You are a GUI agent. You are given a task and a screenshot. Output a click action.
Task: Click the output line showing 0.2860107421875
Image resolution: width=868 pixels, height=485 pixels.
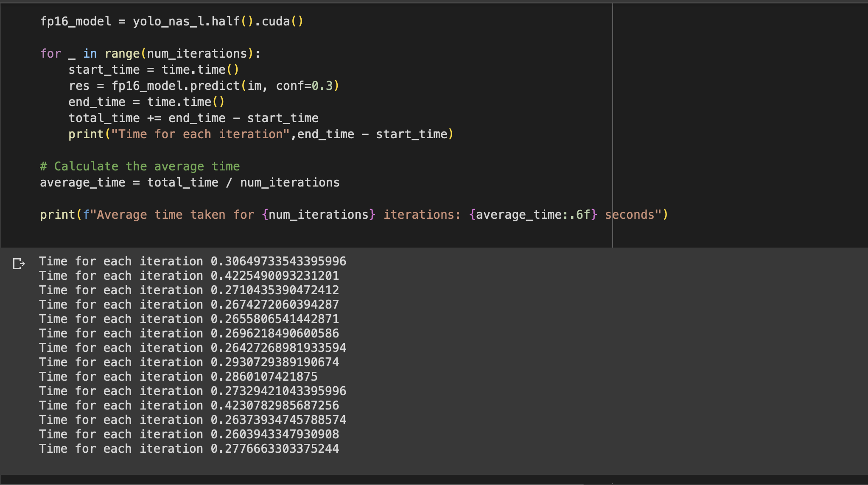(x=178, y=376)
